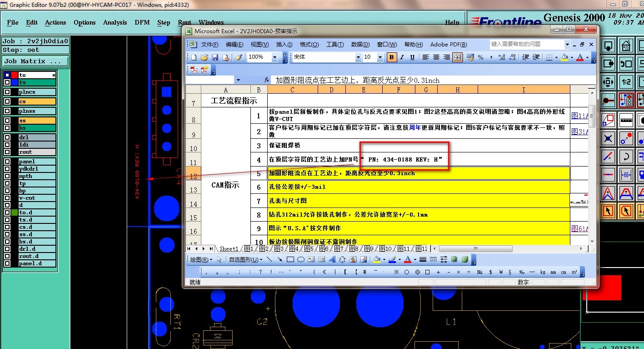Click the help question input field
Image resolution: width=644 pixels, height=349 pixels.
pyautogui.click(x=527, y=44)
